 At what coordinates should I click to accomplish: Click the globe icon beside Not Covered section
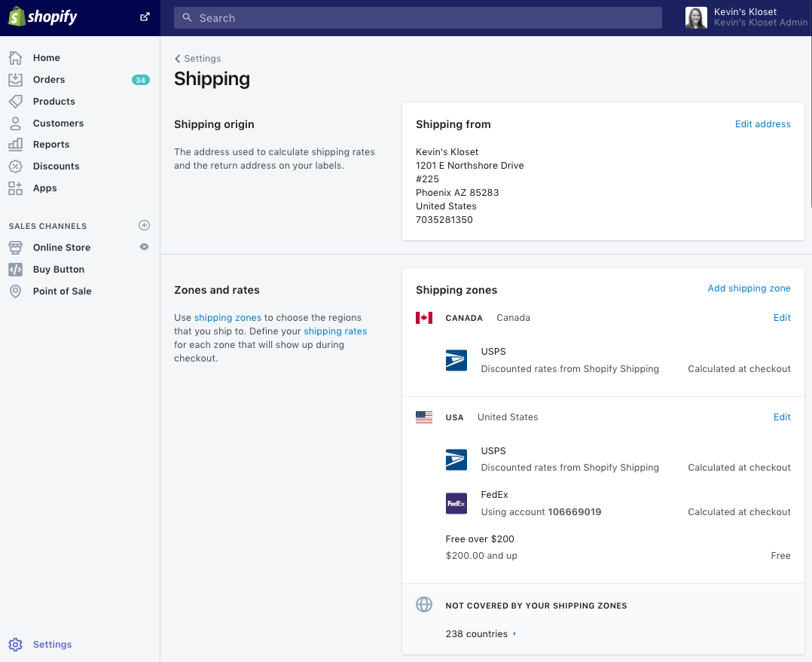[424, 604]
